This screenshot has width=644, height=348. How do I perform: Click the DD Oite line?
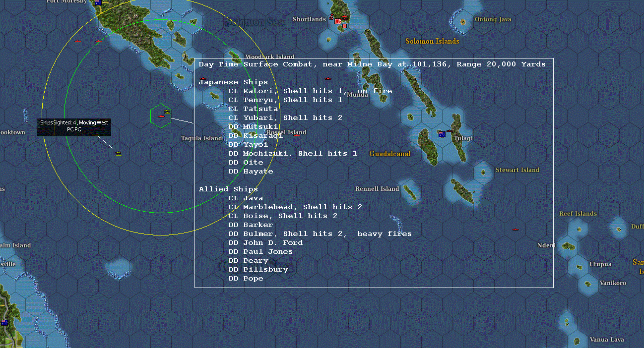246,163
